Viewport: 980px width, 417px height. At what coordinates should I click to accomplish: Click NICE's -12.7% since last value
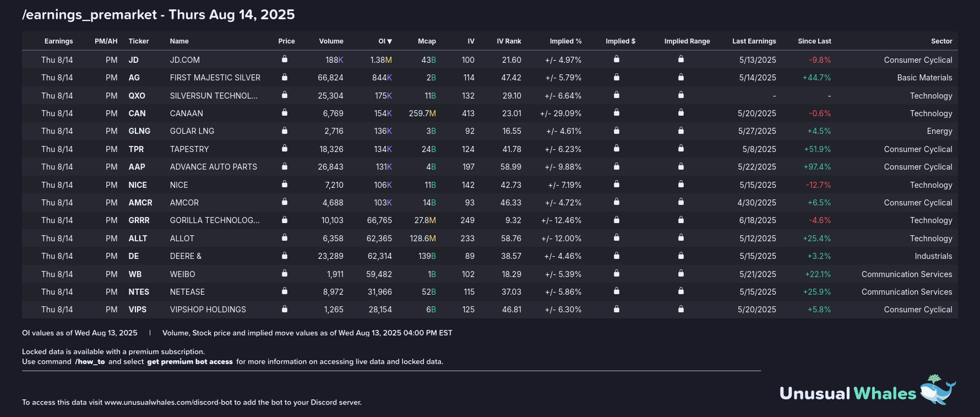click(x=819, y=185)
